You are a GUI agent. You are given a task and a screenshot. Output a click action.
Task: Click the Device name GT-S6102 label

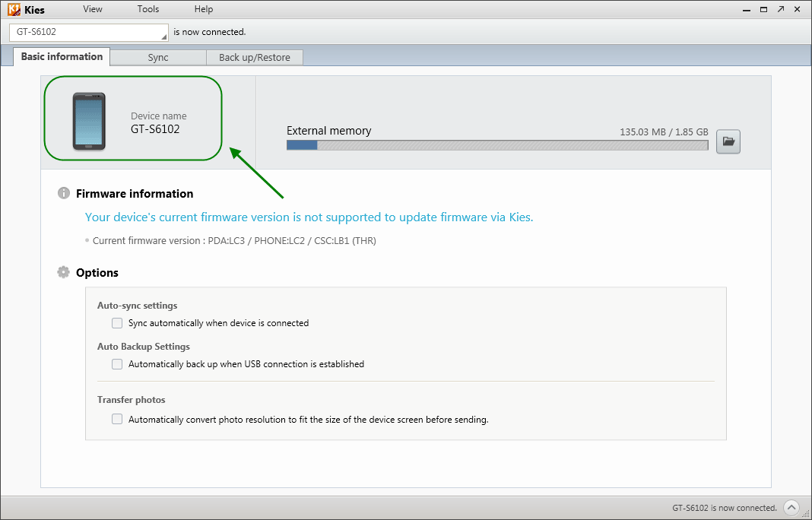point(158,123)
